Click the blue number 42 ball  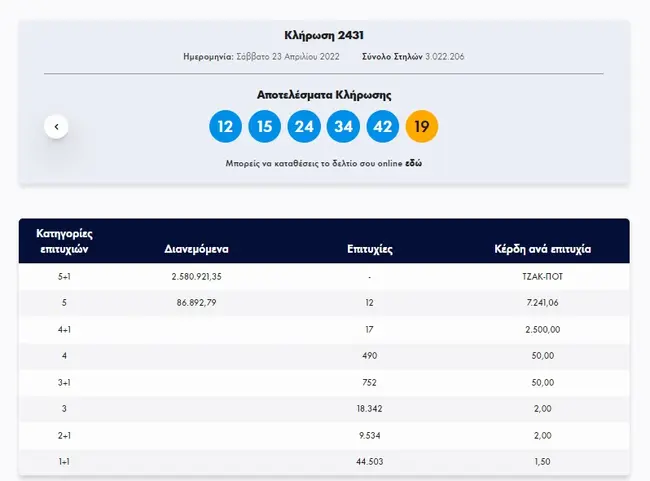click(382, 127)
